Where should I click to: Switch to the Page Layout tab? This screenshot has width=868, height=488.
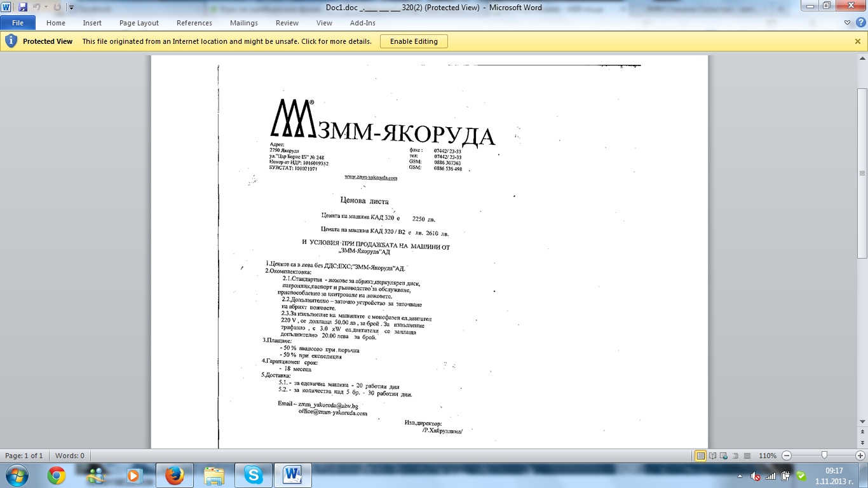point(139,23)
